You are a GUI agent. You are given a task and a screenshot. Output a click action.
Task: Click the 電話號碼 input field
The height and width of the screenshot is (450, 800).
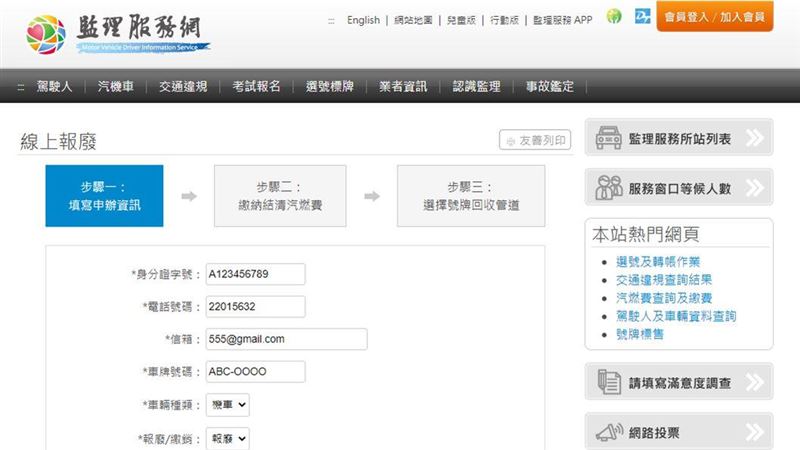point(256,307)
